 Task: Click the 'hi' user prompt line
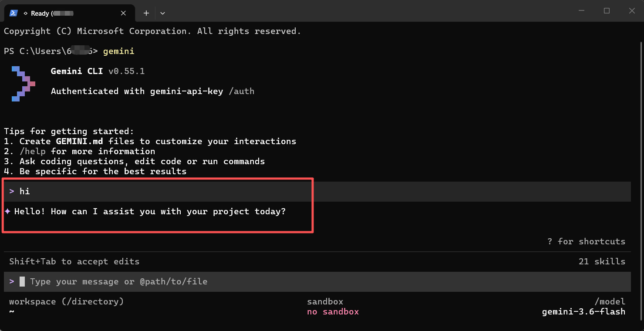click(x=317, y=191)
